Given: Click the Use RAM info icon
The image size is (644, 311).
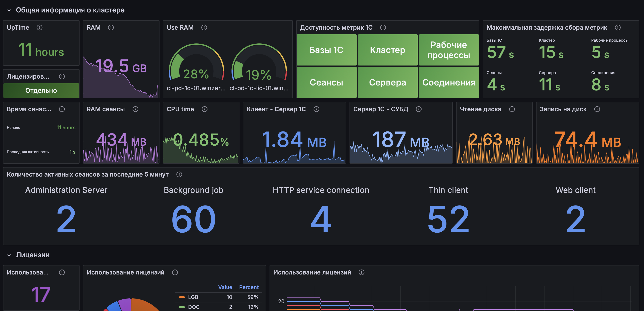Looking at the screenshot, I should (x=204, y=27).
